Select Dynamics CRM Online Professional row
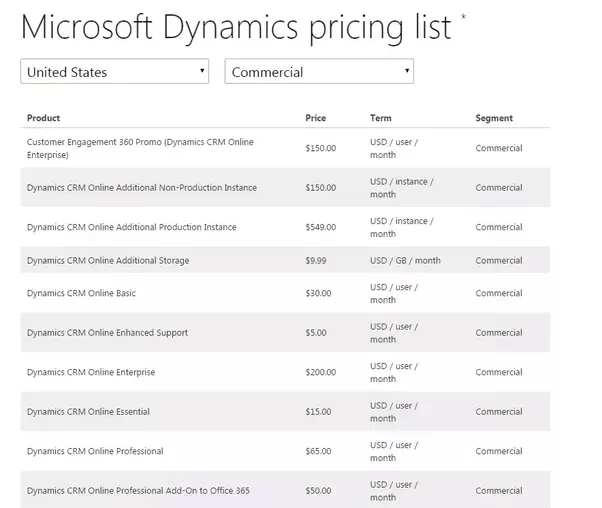602x508 pixels. click(95, 451)
